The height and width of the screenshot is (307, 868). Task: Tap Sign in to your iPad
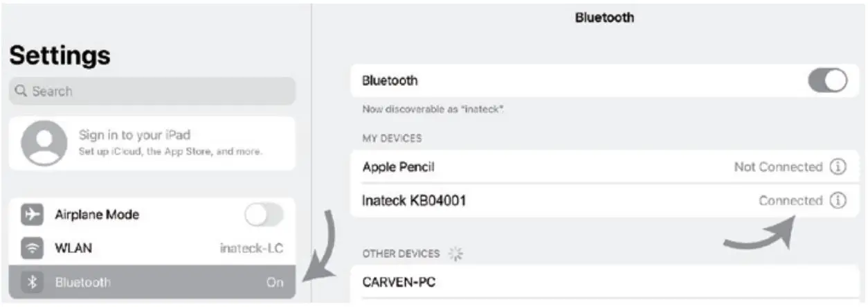click(134, 134)
